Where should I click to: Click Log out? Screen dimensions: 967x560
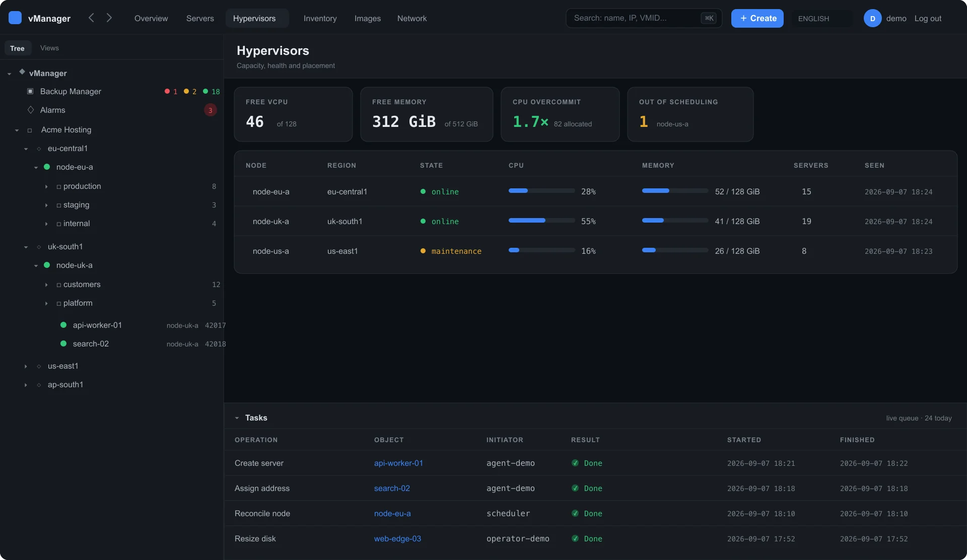(928, 18)
